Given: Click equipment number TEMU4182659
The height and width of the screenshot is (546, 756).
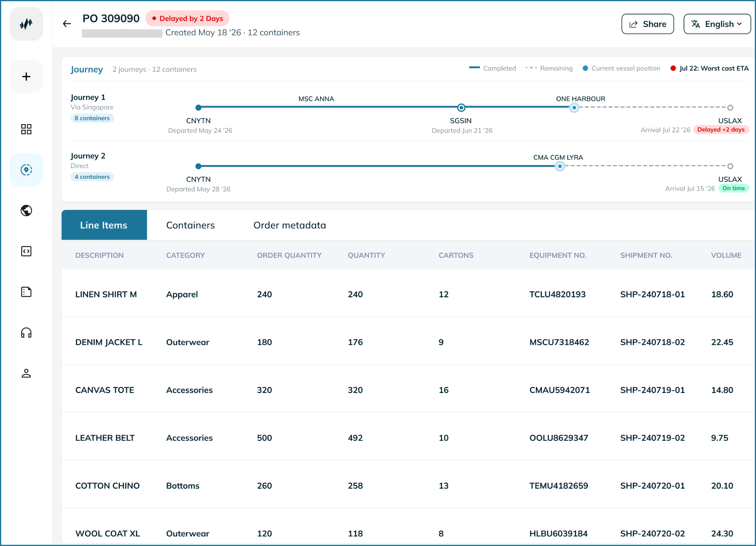Looking at the screenshot, I should coord(559,486).
